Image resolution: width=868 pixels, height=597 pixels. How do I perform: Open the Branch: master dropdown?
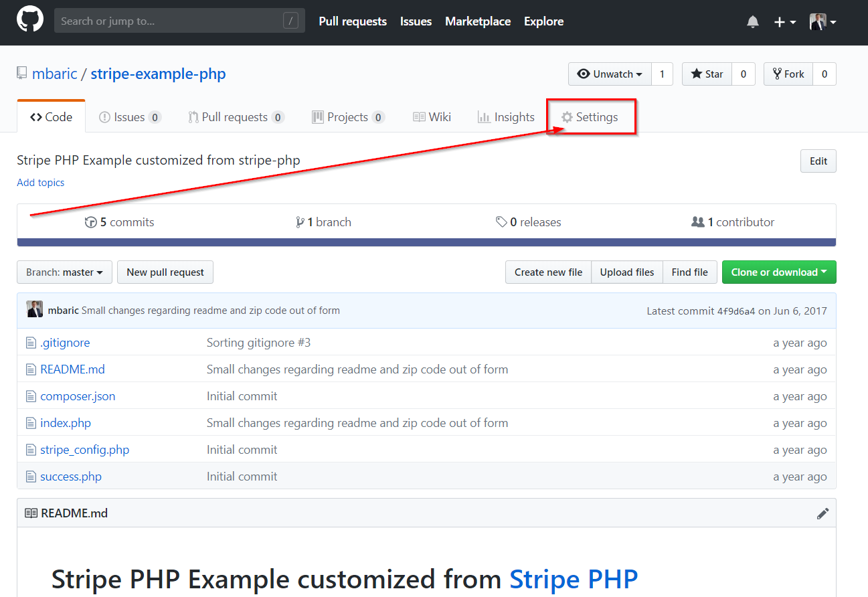(64, 272)
